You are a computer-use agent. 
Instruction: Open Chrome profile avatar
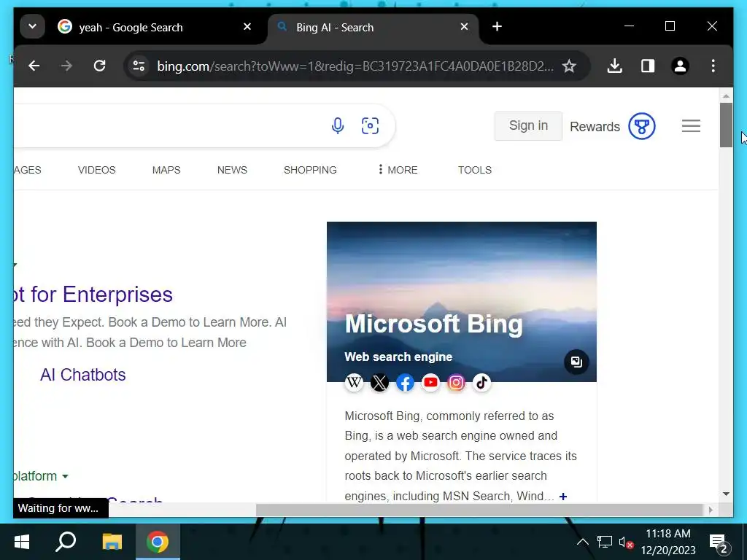(681, 66)
